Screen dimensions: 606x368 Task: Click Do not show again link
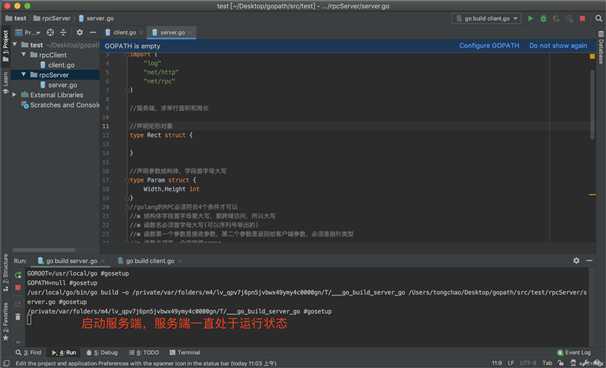(558, 46)
